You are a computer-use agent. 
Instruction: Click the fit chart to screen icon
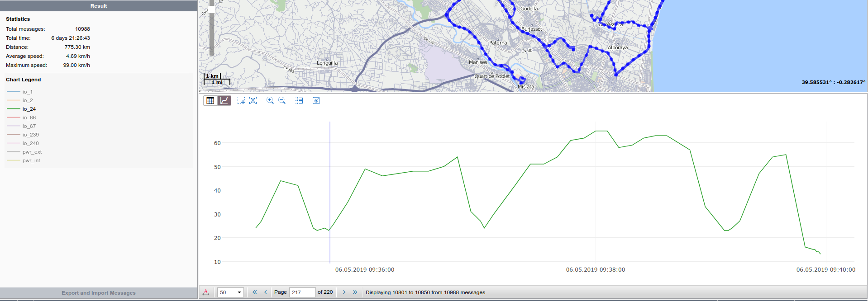tap(253, 101)
